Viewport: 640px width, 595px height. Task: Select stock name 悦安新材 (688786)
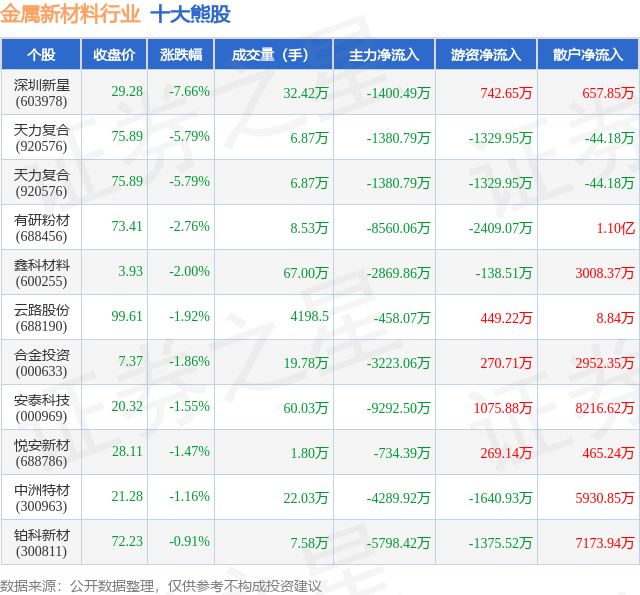coord(41,453)
